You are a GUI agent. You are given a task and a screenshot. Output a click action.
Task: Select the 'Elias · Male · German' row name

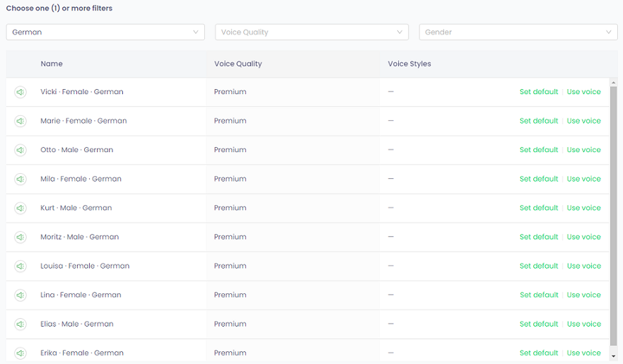click(76, 324)
